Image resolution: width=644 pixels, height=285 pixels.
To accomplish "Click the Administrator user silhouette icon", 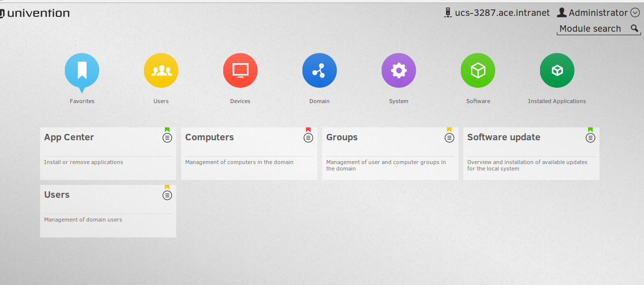I will click(562, 13).
